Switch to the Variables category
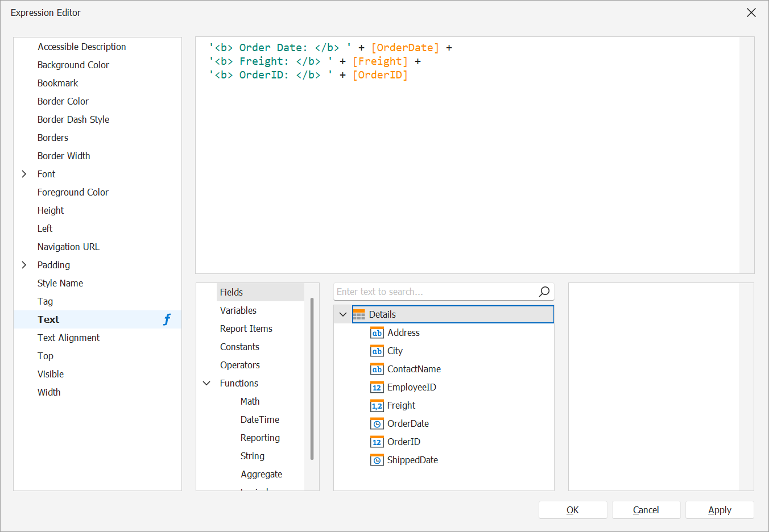The width and height of the screenshot is (769, 532). pos(238,310)
